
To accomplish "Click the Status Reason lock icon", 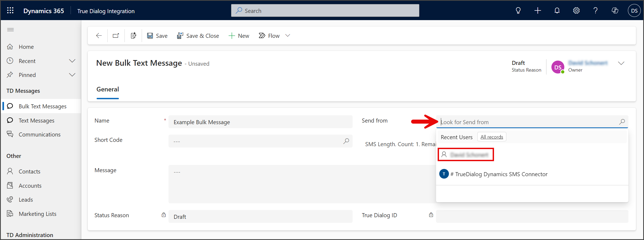I will 164,215.
